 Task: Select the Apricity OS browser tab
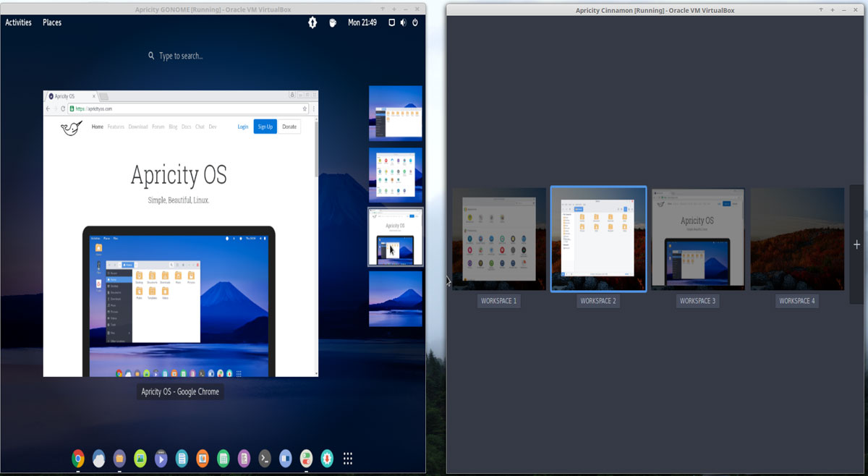point(72,96)
